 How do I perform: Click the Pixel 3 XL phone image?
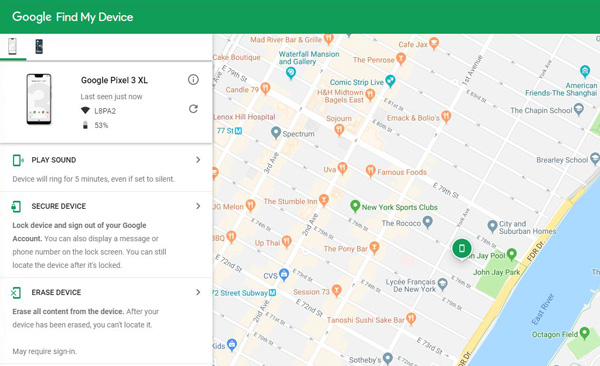point(39,100)
